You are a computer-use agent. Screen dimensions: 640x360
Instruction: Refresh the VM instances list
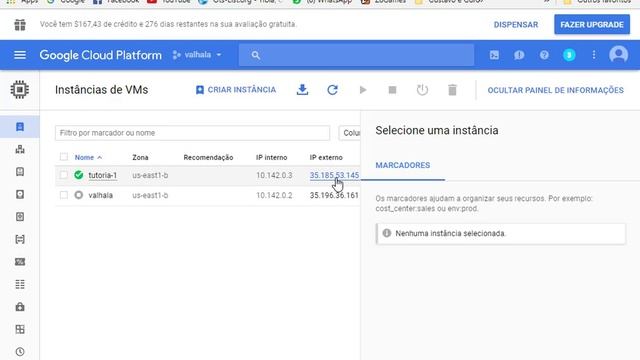(x=332, y=90)
